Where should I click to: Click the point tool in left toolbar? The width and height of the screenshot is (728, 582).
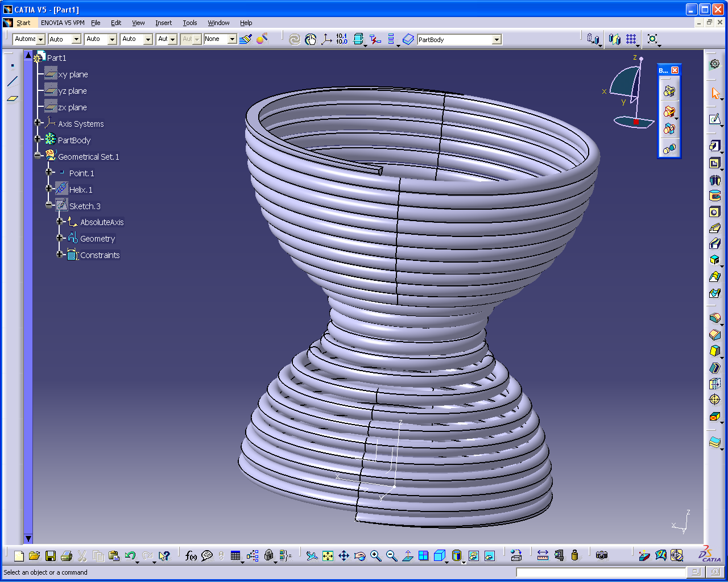pos(13,65)
